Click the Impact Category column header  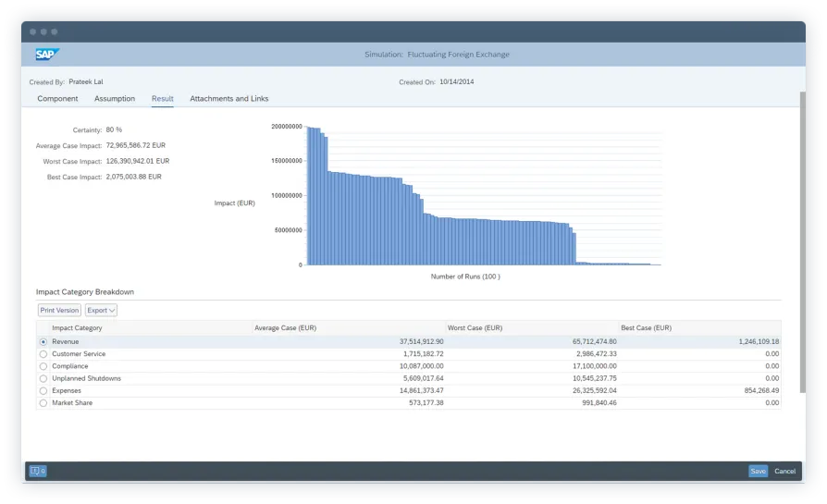(x=77, y=328)
